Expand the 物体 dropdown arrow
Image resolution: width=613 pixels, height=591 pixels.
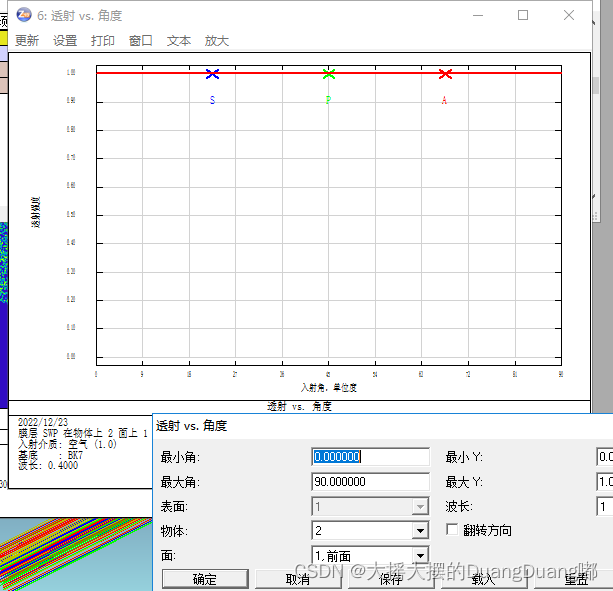tap(420, 531)
